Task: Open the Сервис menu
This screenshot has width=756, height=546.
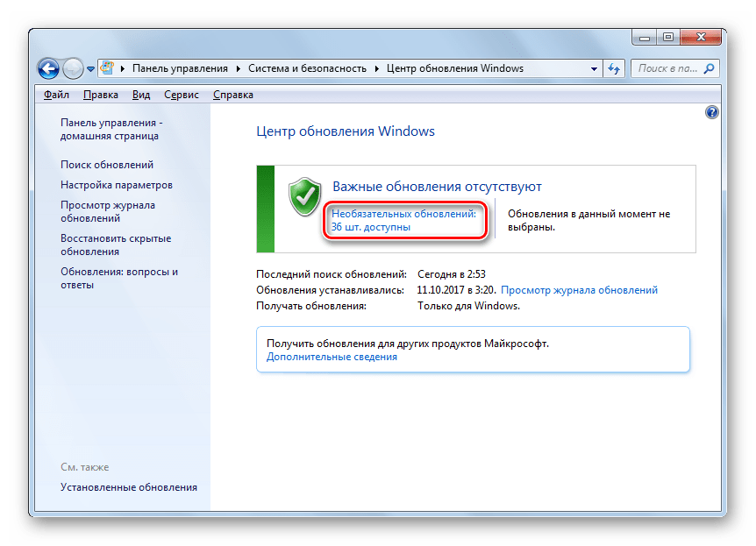Action: click(181, 95)
